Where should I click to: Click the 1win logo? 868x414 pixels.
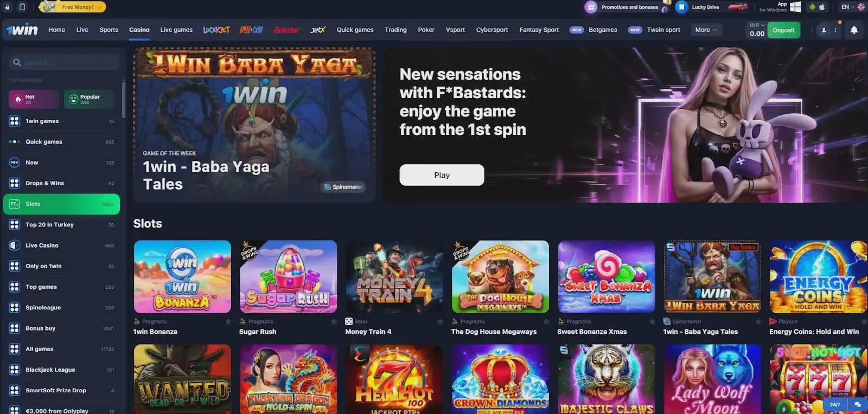[22, 30]
